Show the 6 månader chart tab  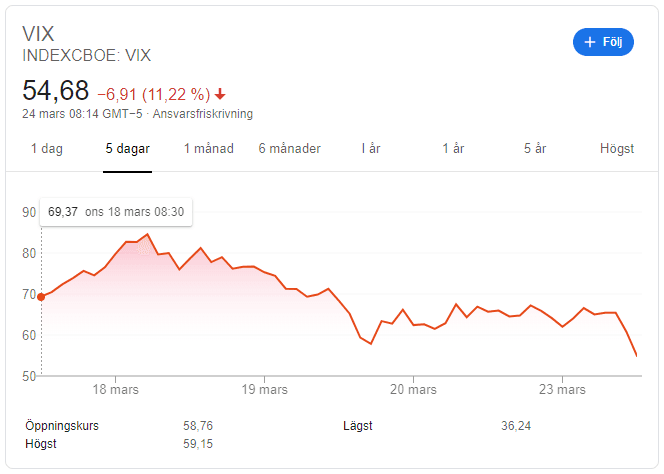289,149
